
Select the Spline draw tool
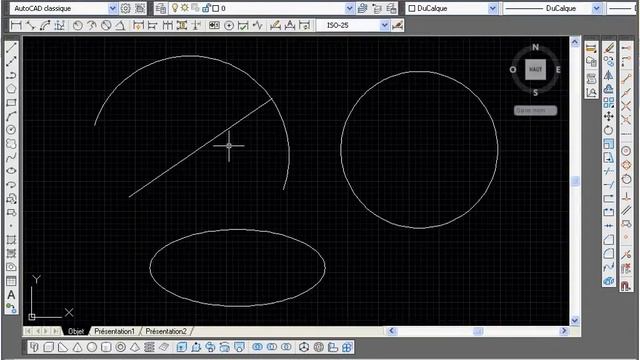(x=11, y=157)
